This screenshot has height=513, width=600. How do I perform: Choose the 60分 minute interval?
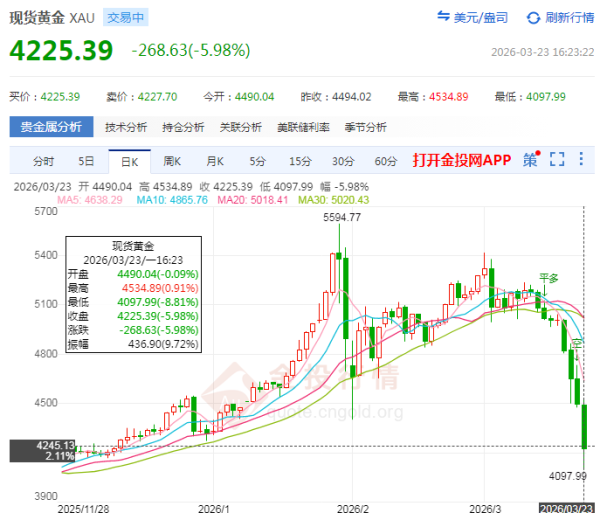click(385, 161)
